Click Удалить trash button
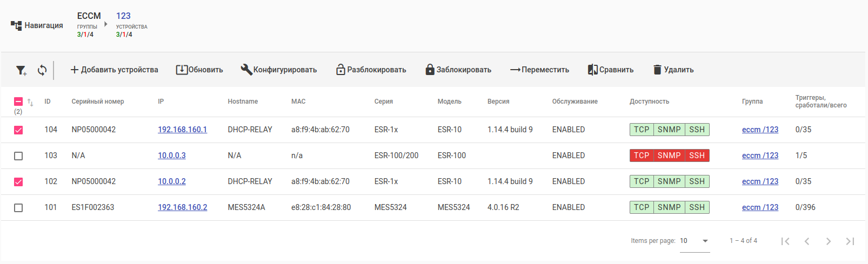This screenshot has height=264, width=868. click(673, 70)
